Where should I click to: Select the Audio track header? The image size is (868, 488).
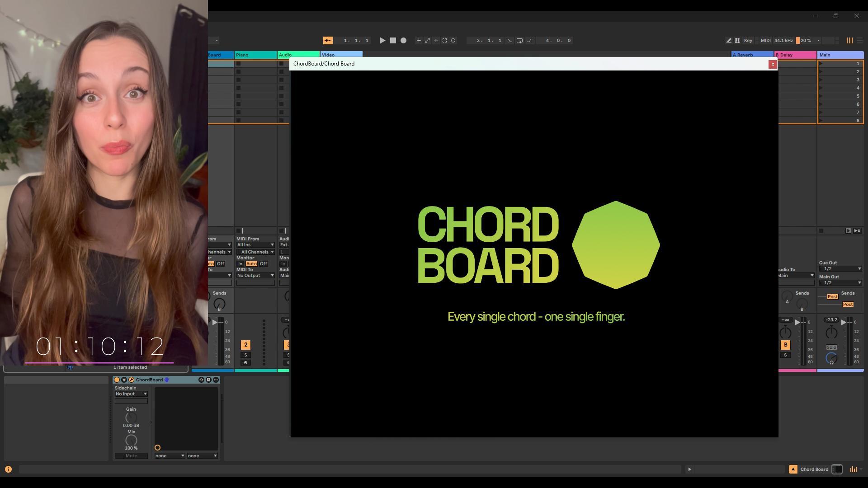tap(298, 55)
